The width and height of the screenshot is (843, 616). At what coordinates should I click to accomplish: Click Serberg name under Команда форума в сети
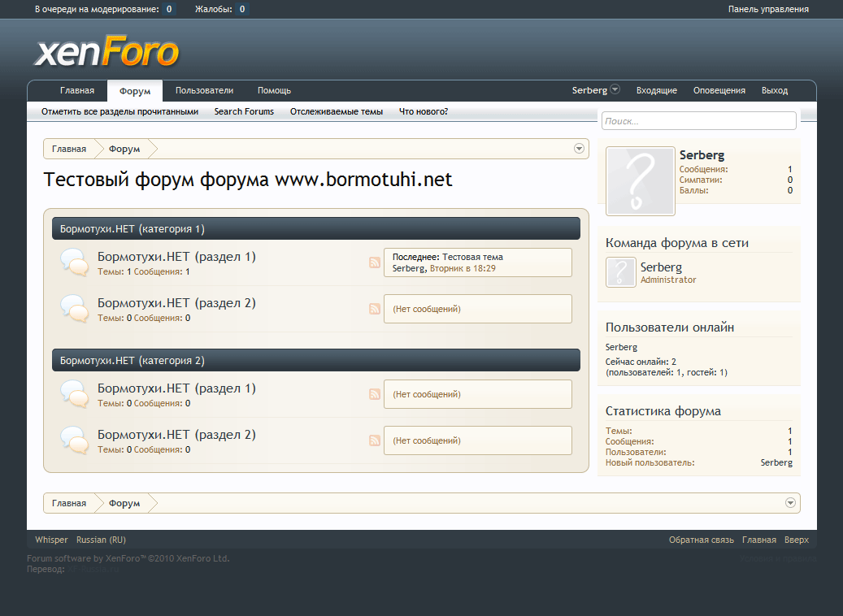(x=661, y=267)
